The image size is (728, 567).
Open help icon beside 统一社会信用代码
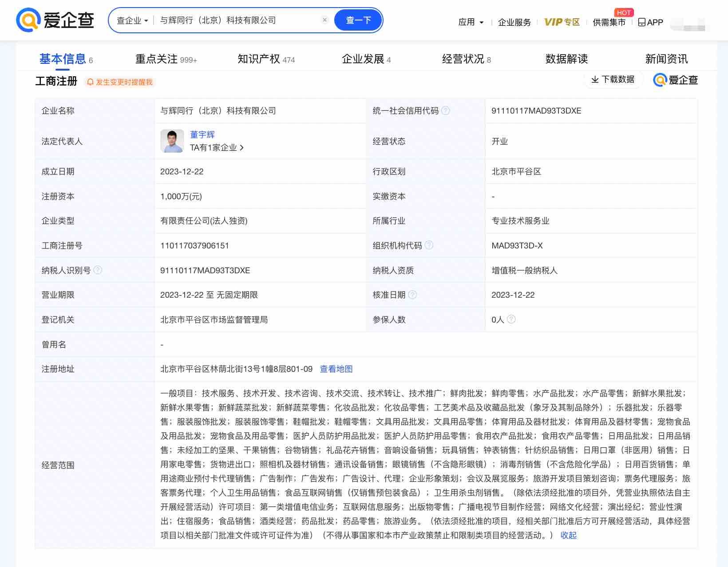446,111
